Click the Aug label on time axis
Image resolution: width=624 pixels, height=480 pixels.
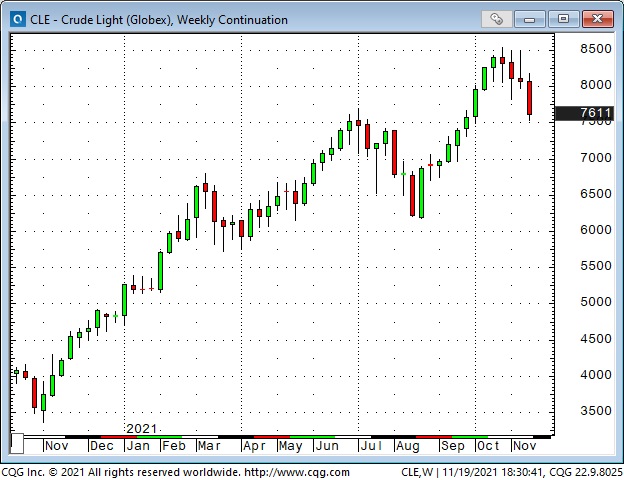(408, 446)
